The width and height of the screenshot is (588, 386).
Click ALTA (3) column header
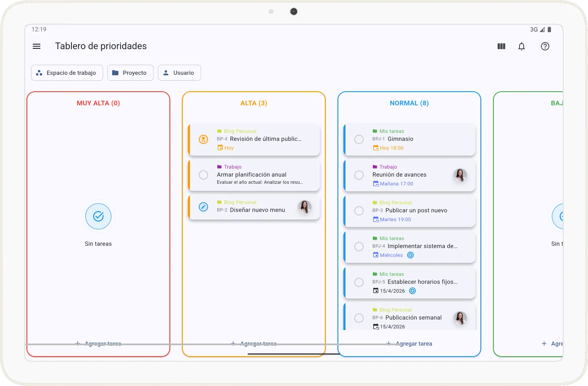[x=254, y=103]
